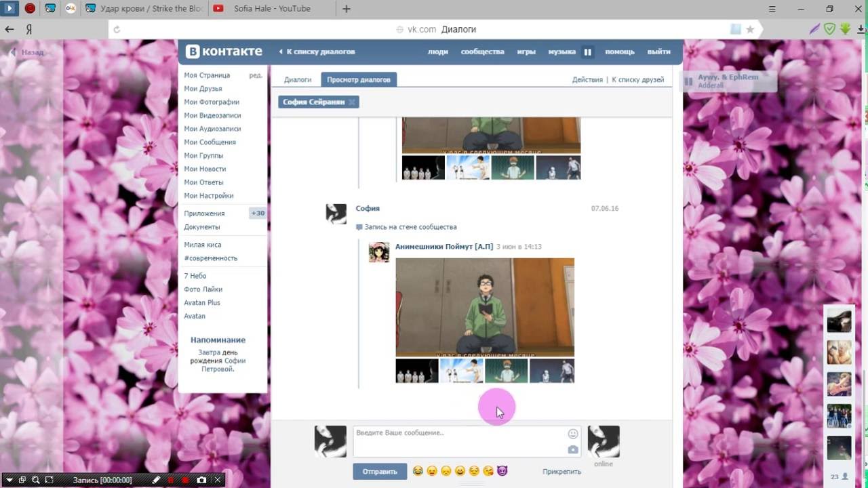The width and height of the screenshot is (868, 488).
Task: Open Мои Настройки in sidebar
Action: [209, 196]
